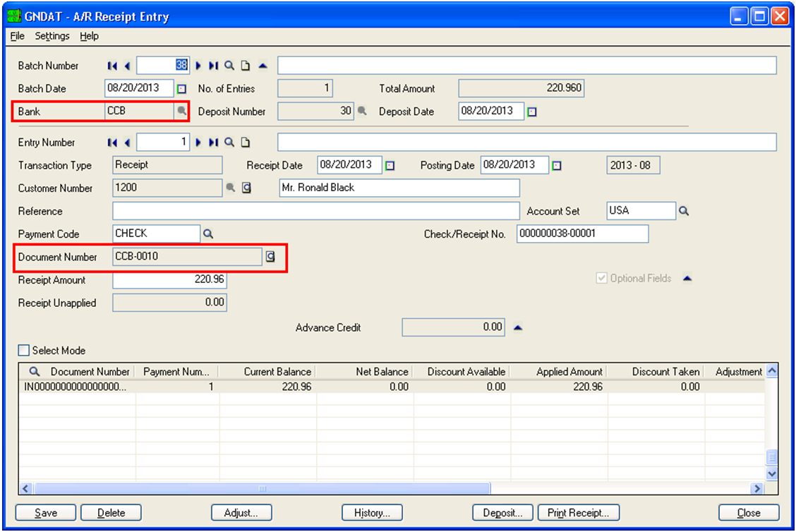Viewport: 796px width, 532px height.
Task: Click the Check/Receipt No. field
Action: 582,234
